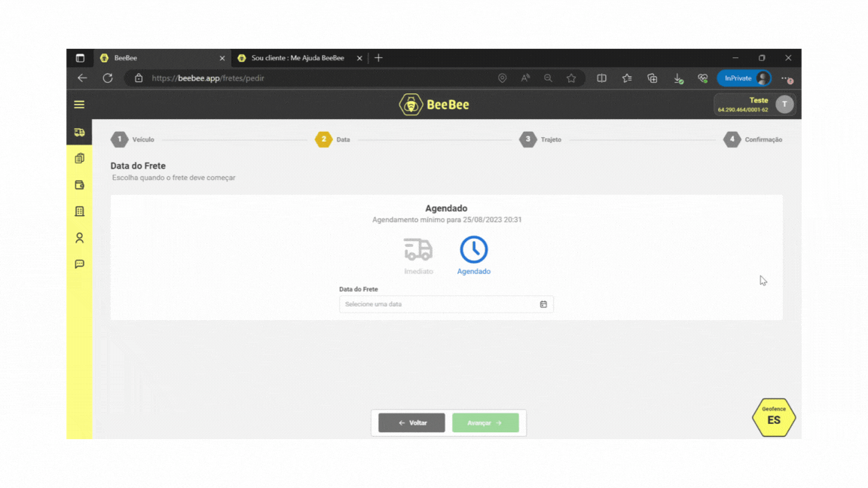Open location permission icon in address bar
868x488 pixels.
(x=502, y=78)
